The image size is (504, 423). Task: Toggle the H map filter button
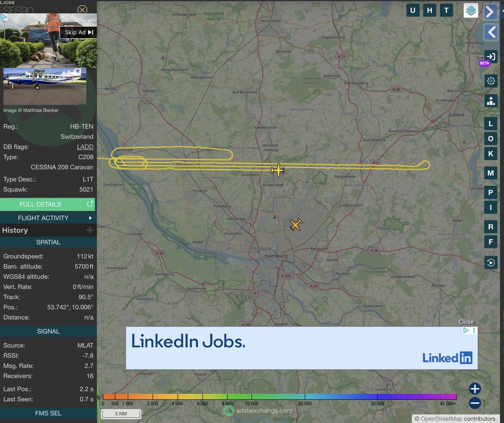tap(429, 10)
